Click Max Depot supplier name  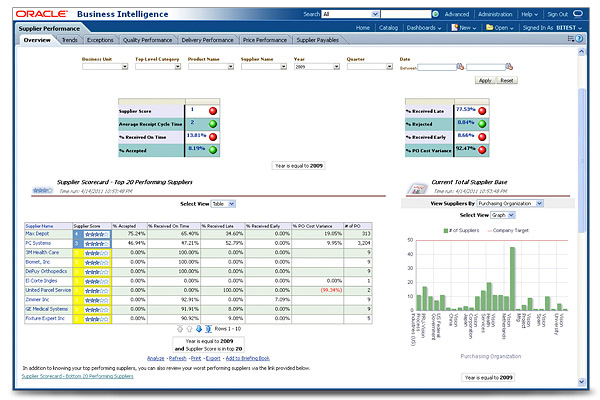(37, 233)
